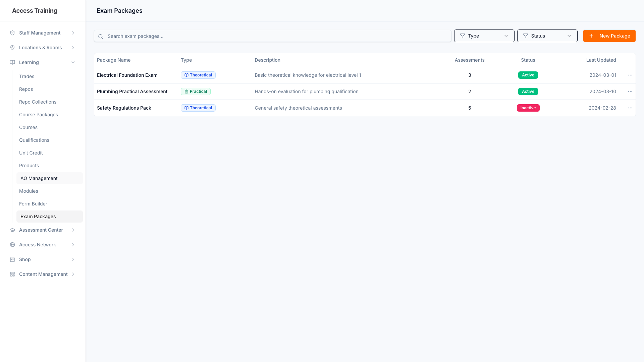
Task: Click description 'Basic theoretical knowledge for electrical level 1'
Action: tap(308, 75)
